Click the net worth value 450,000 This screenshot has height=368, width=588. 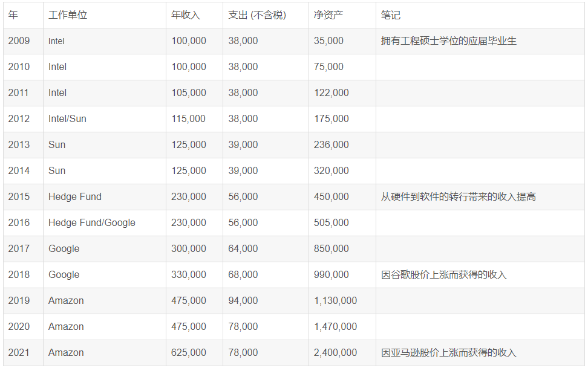point(331,197)
